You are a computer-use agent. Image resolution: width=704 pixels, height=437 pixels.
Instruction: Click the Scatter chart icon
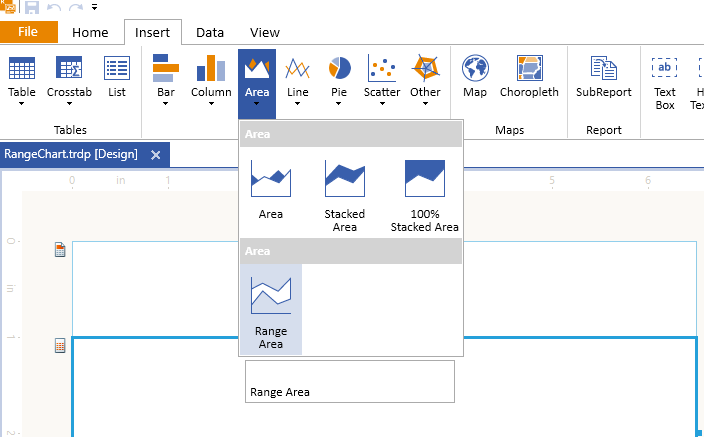[x=382, y=68]
